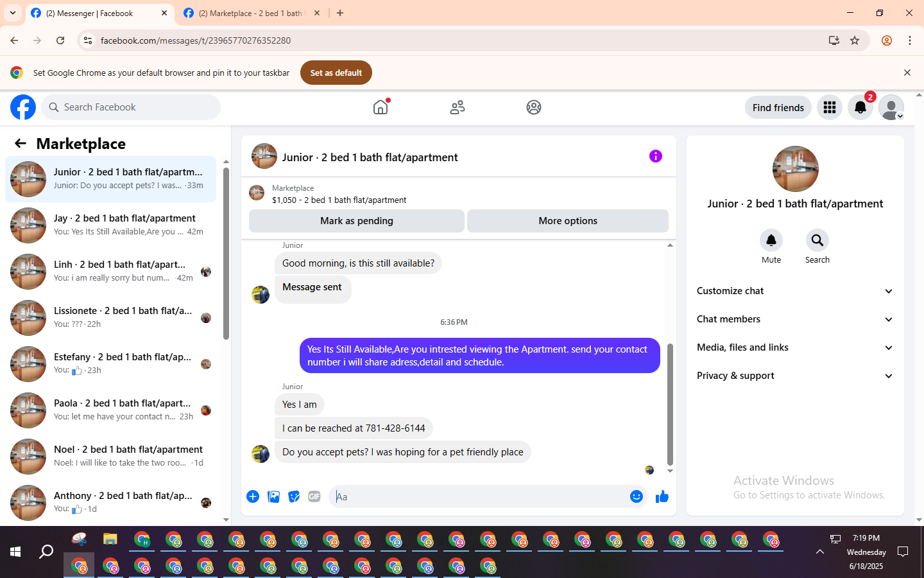Expand Chat members section
Viewport: 924px width, 578px height.
[x=795, y=319]
